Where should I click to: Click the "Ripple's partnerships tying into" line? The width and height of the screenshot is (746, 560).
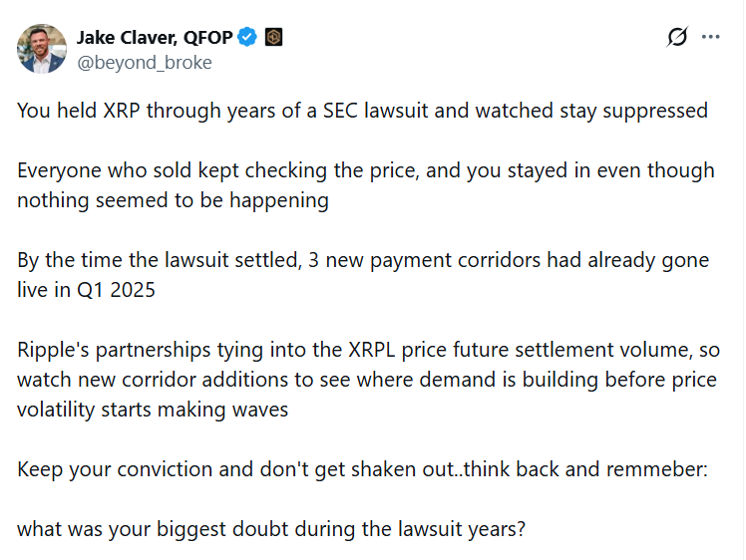click(x=368, y=351)
